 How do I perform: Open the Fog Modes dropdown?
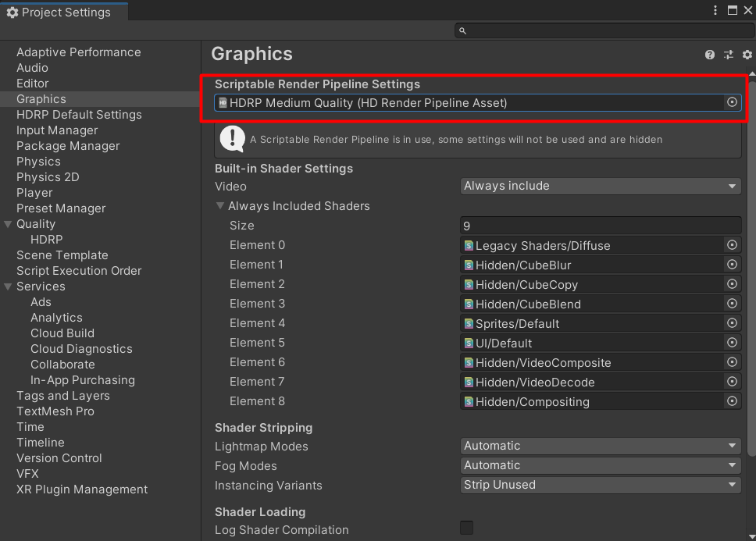coord(601,465)
